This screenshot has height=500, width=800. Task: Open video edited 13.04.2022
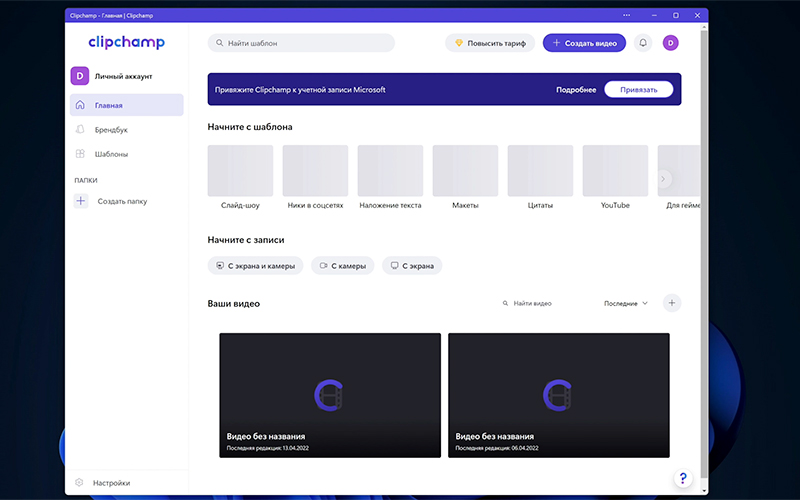[330, 395]
